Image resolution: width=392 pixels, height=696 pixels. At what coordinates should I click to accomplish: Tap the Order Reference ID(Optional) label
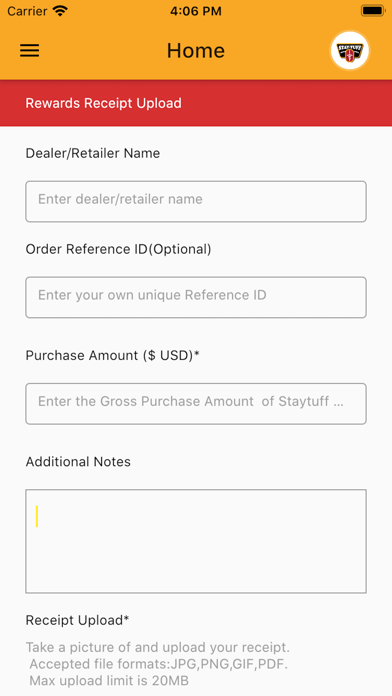[119, 249]
